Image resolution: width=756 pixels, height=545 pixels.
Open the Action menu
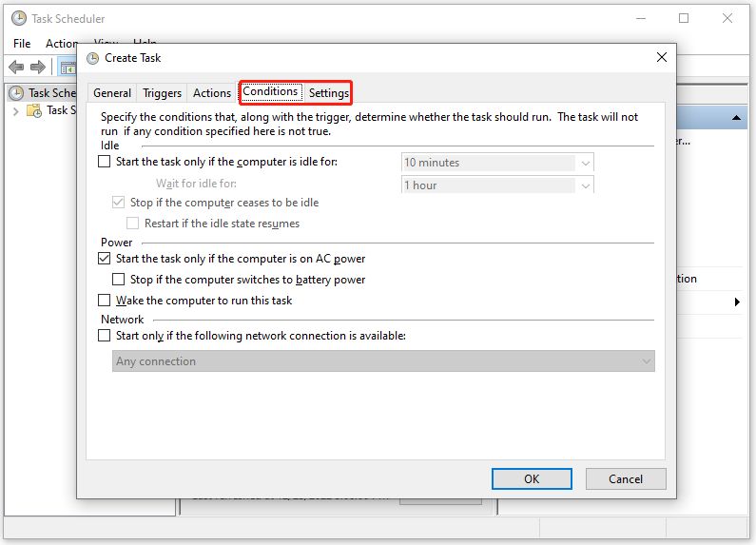(x=61, y=44)
